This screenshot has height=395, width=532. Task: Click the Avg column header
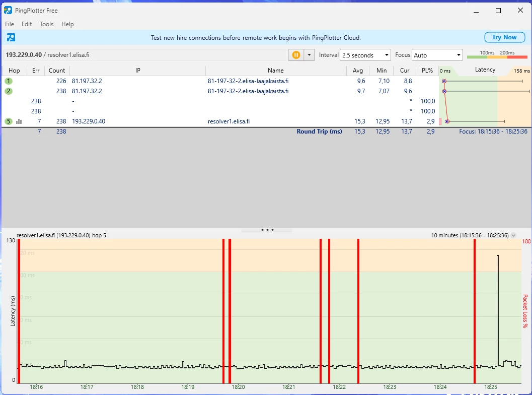click(358, 71)
